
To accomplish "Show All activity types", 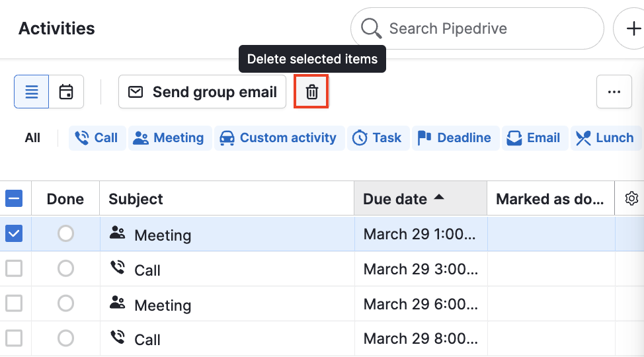I will [32, 138].
